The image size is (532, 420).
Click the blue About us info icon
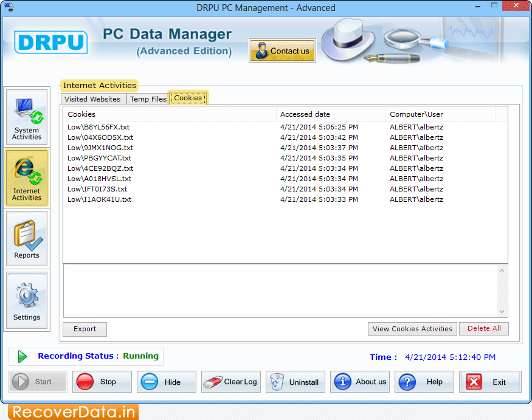point(343,382)
